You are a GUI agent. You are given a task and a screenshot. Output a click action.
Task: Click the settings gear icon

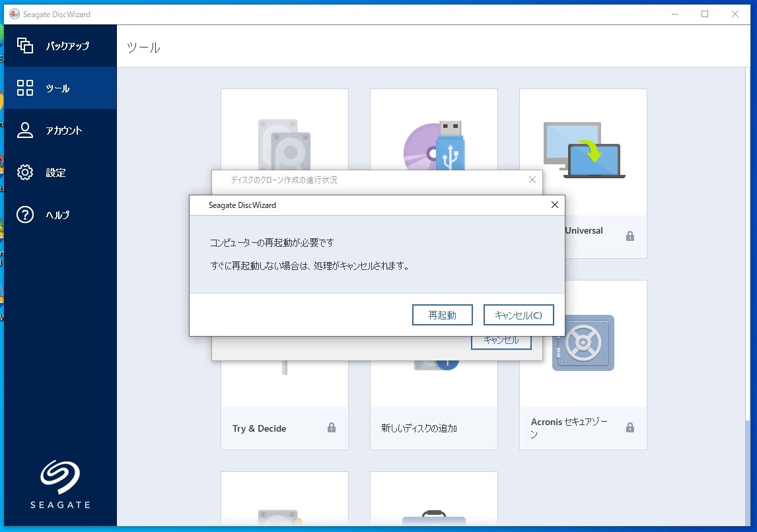coord(25,172)
